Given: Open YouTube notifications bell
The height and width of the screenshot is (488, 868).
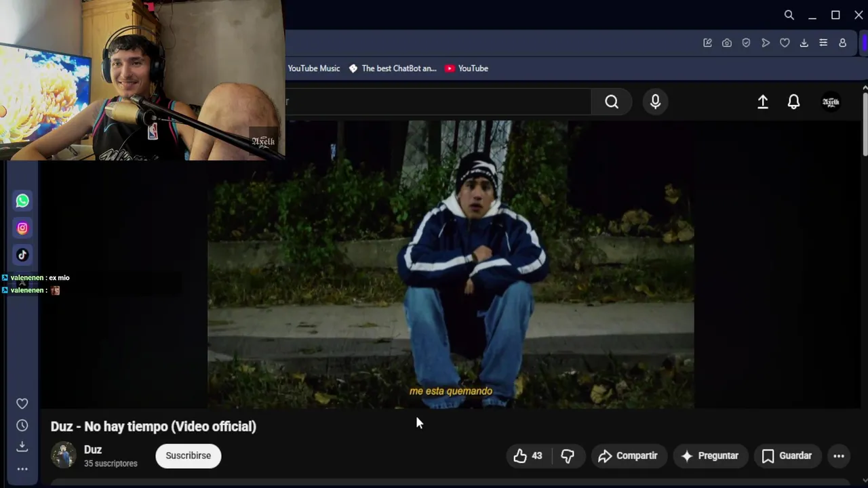Looking at the screenshot, I should click(793, 102).
